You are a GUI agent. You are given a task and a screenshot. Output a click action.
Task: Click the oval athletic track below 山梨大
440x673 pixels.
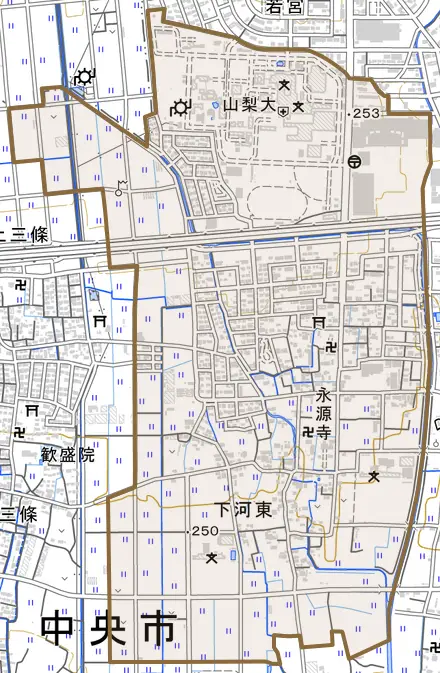276,201
